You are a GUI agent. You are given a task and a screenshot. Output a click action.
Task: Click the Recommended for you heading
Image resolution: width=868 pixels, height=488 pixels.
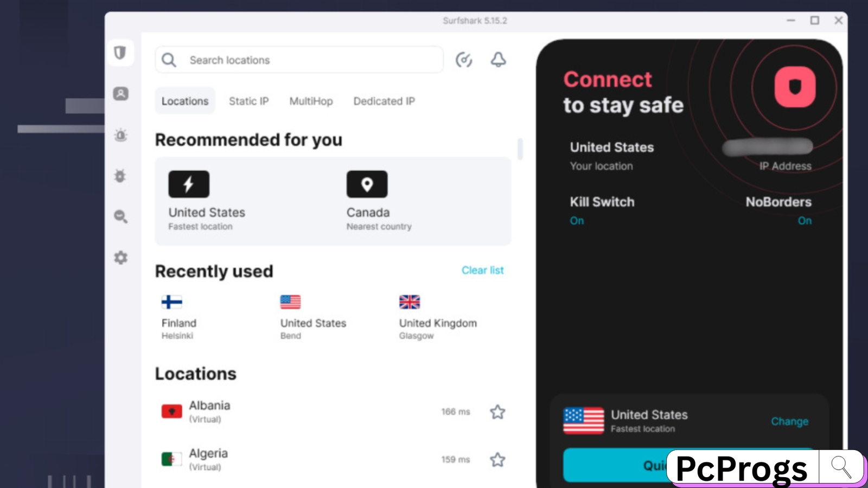pos(248,140)
